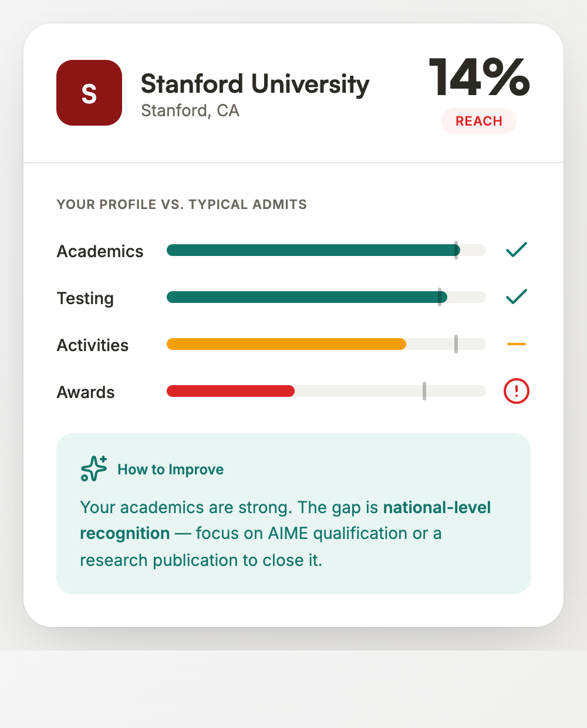Open the Stanford University title
The height and width of the screenshot is (728, 587).
pyautogui.click(x=255, y=84)
